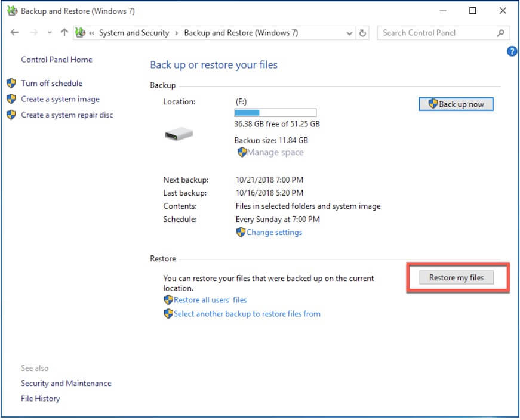Maximize the Backup and Restore window
This screenshot has width=520, height=420.
pyautogui.click(x=473, y=11)
